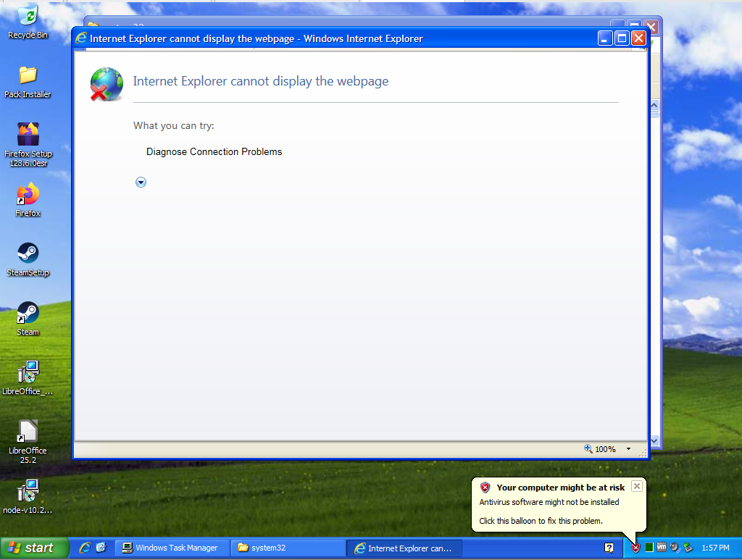Close the background system32 window
Screen dimensions: 742x560
click(x=651, y=27)
